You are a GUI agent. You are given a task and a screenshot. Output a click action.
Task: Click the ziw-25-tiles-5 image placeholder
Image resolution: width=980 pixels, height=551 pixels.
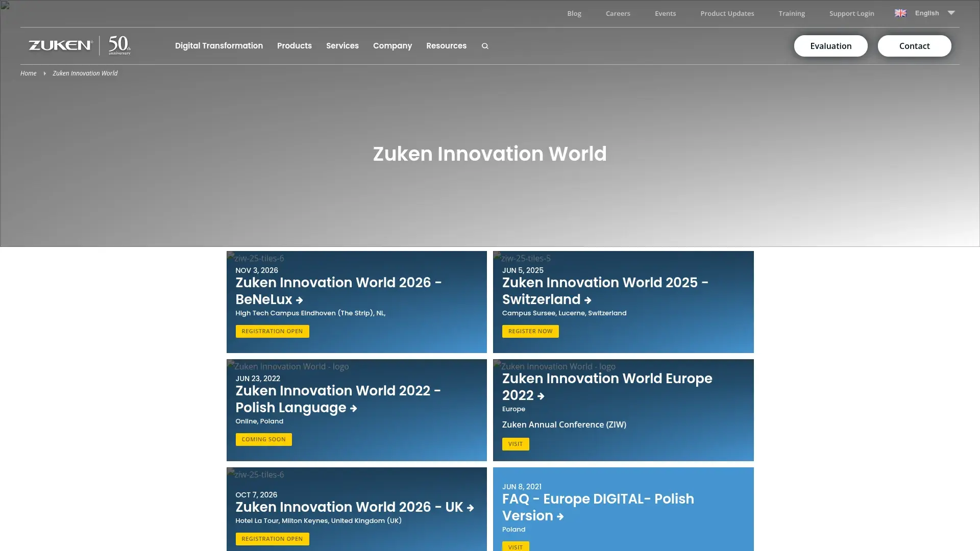pyautogui.click(x=522, y=258)
